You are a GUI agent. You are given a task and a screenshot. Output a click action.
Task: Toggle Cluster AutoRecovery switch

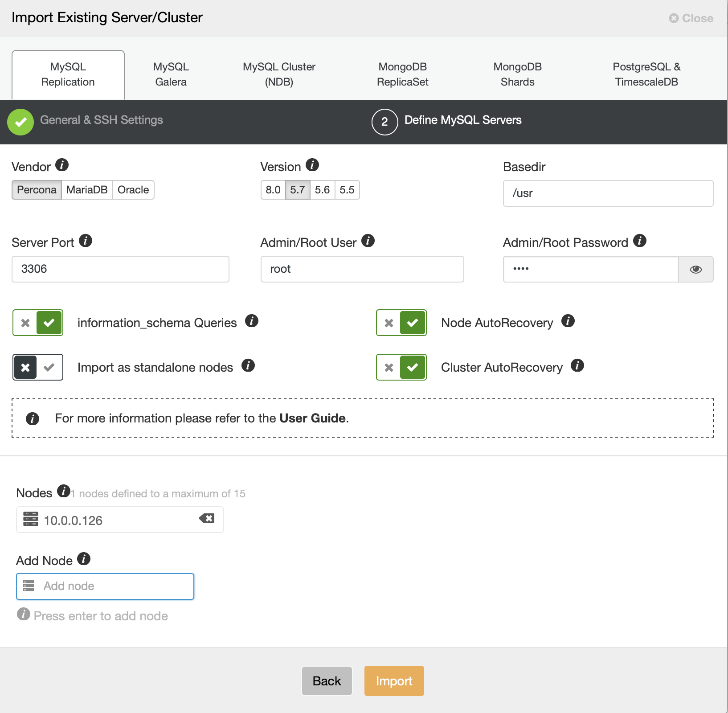coord(401,367)
